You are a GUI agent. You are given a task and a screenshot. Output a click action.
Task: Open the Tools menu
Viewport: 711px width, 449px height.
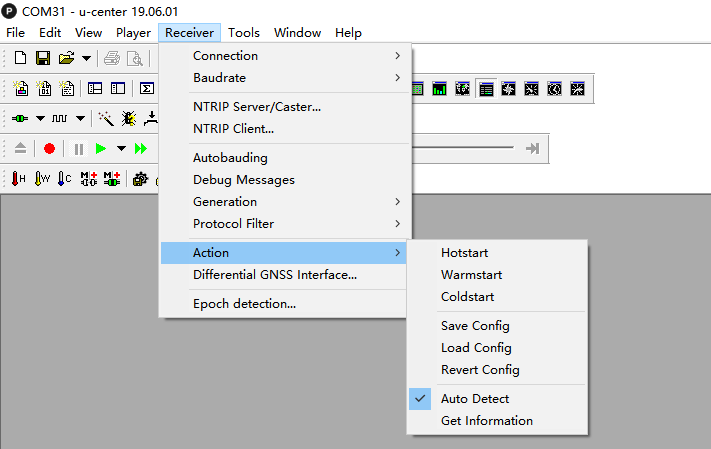coord(244,33)
